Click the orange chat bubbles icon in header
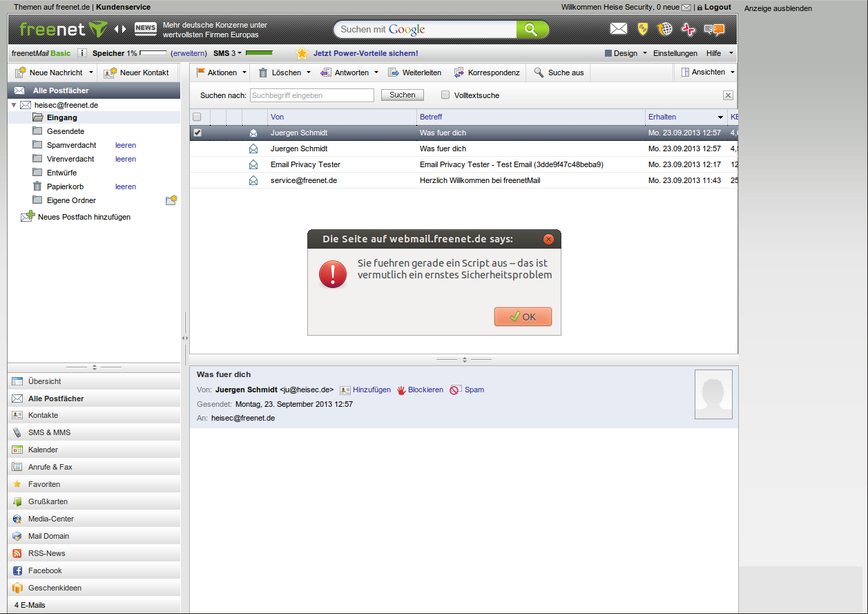 pos(714,29)
